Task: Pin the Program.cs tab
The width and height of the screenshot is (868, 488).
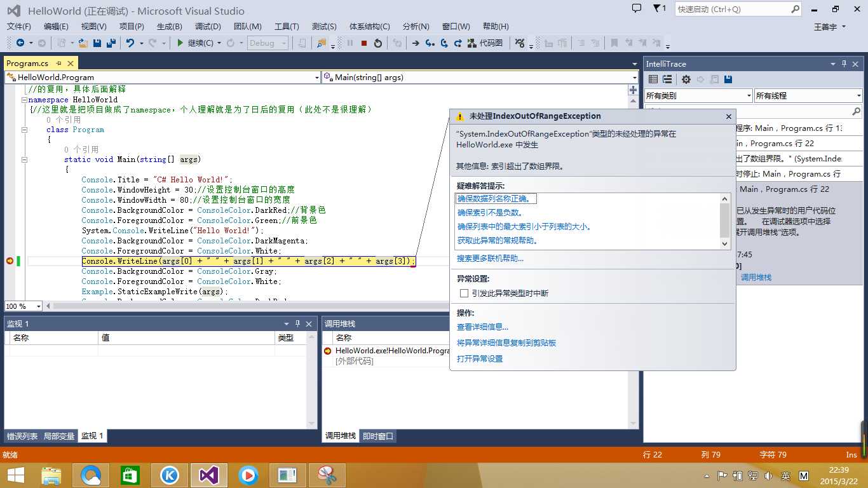Action: coord(58,64)
